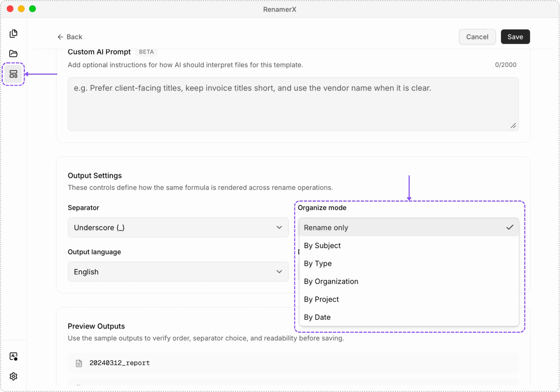560x392 pixels.
Task: Choose By Project organize mode
Action: [409, 299]
